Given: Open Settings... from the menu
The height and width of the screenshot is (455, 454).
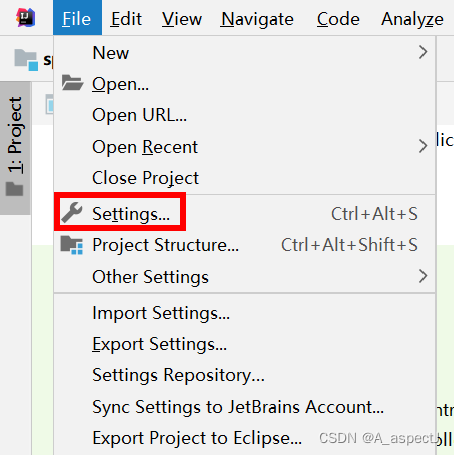Looking at the screenshot, I should 244,214.
